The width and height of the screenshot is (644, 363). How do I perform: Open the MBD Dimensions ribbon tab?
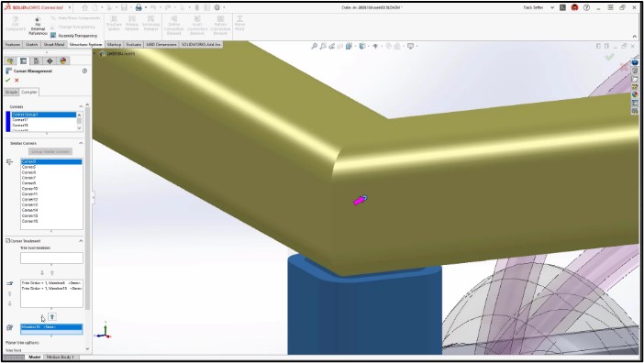tap(161, 44)
